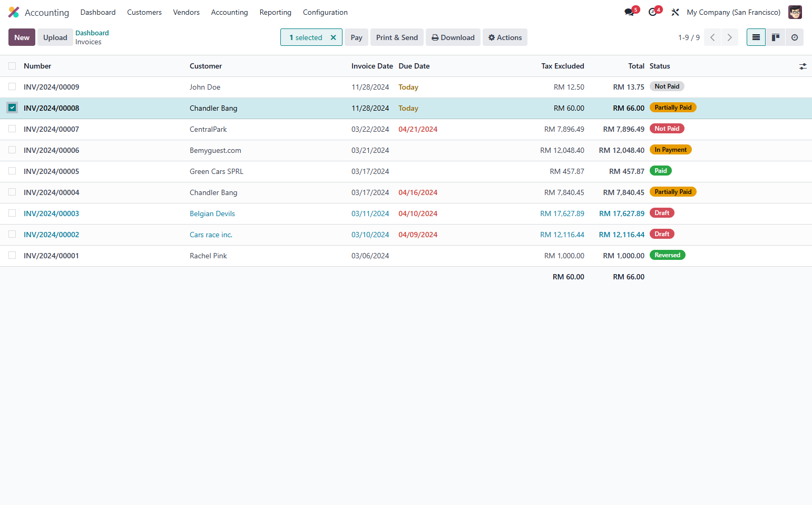The image size is (812, 505).
Task: Open the debug tools wrench icon
Action: click(x=675, y=12)
